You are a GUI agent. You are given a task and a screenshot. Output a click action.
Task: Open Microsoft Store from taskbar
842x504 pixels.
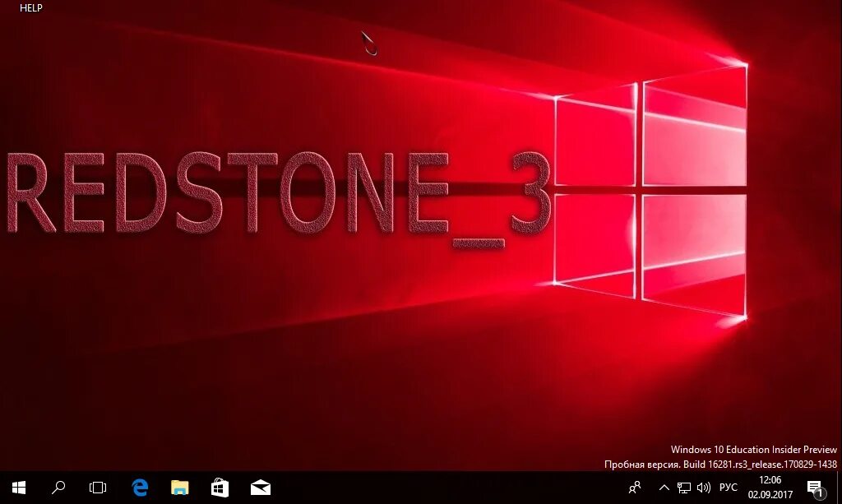tap(220, 488)
